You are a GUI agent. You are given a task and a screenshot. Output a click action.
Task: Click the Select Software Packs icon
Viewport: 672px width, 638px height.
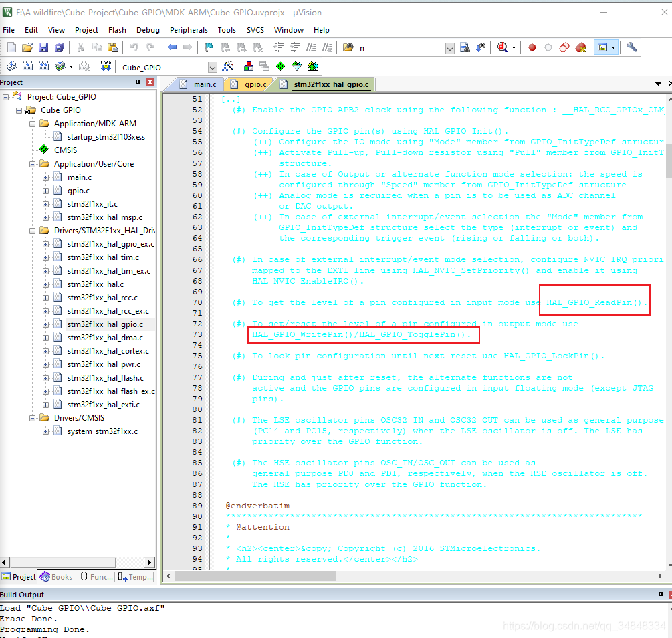297,66
